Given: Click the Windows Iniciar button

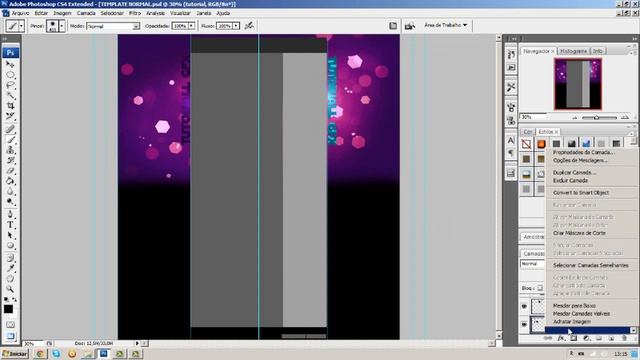Looking at the screenshot, I should (x=15, y=354).
